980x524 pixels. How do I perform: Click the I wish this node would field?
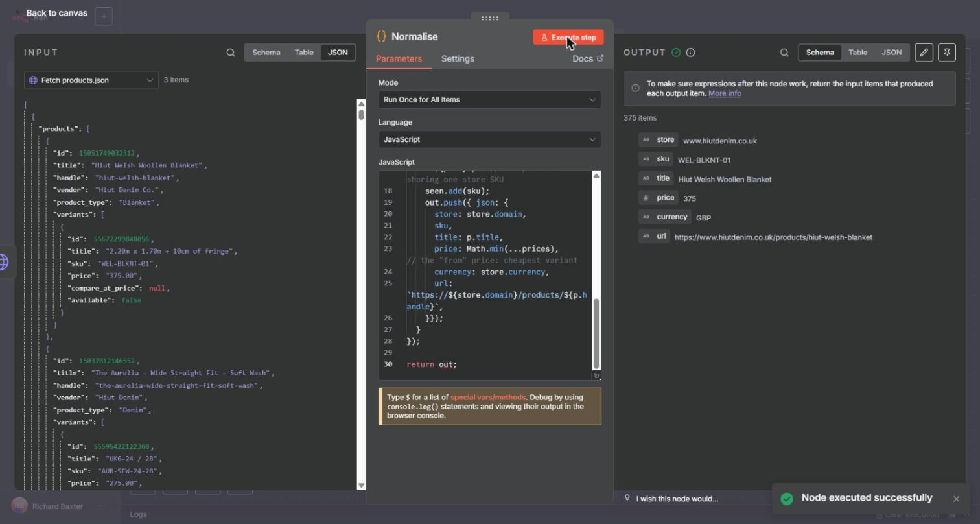click(677, 499)
